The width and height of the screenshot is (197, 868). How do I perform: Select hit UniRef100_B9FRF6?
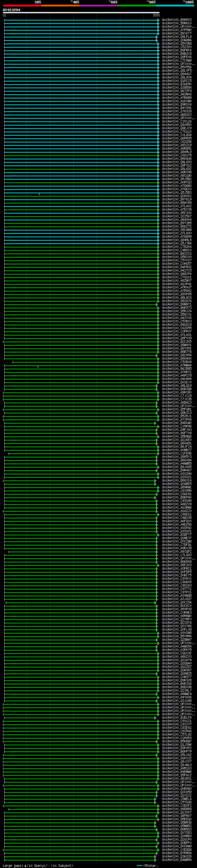[x=177, y=50]
